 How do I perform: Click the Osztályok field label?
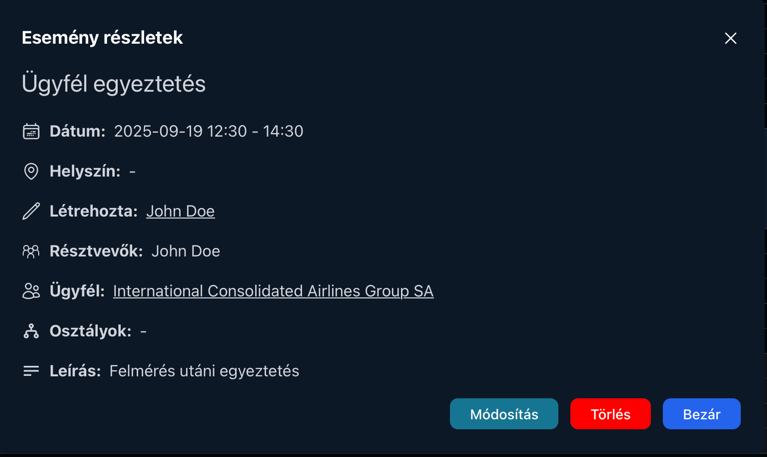pos(90,331)
